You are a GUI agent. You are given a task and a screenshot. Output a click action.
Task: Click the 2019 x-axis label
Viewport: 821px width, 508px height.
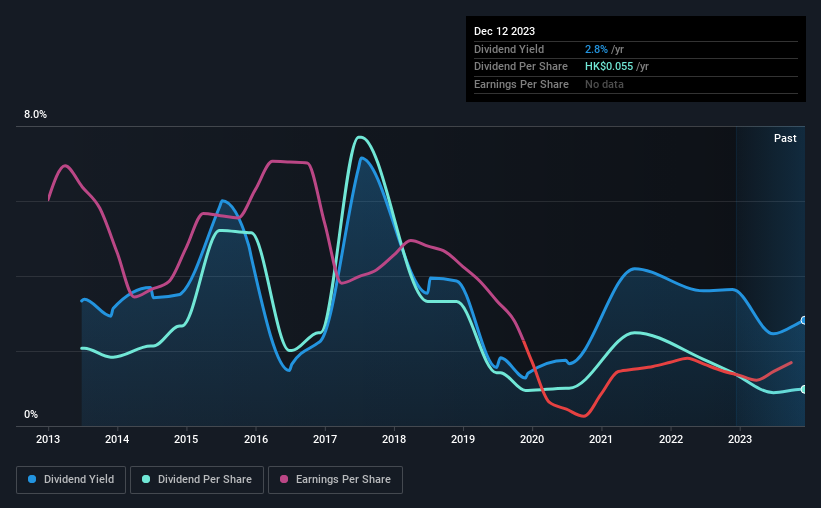point(463,439)
